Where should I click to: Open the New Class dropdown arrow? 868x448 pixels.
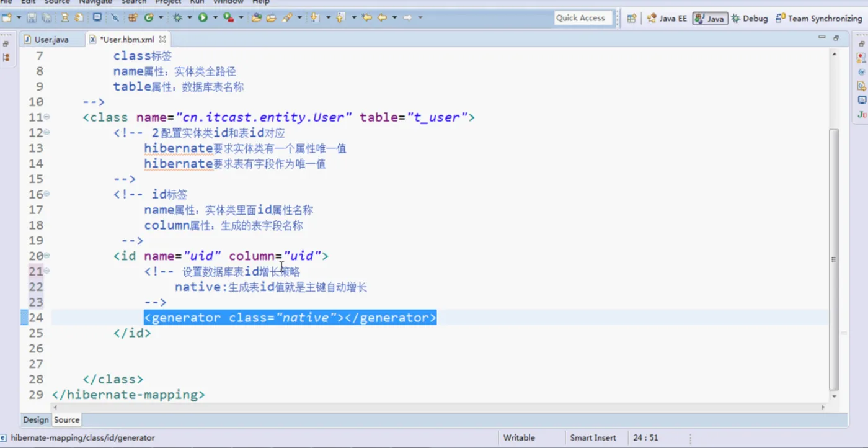click(x=161, y=18)
